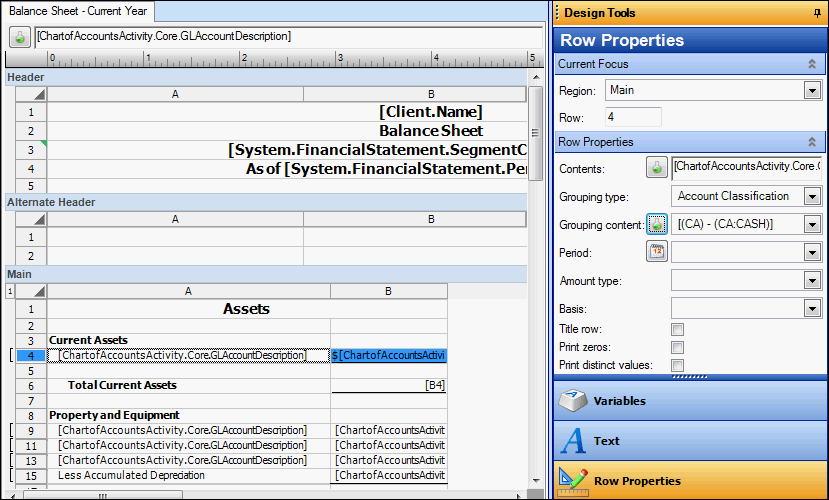Image resolution: width=829 pixels, height=500 pixels.
Task: Collapse the Current Focus section
Action: click(812, 64)
